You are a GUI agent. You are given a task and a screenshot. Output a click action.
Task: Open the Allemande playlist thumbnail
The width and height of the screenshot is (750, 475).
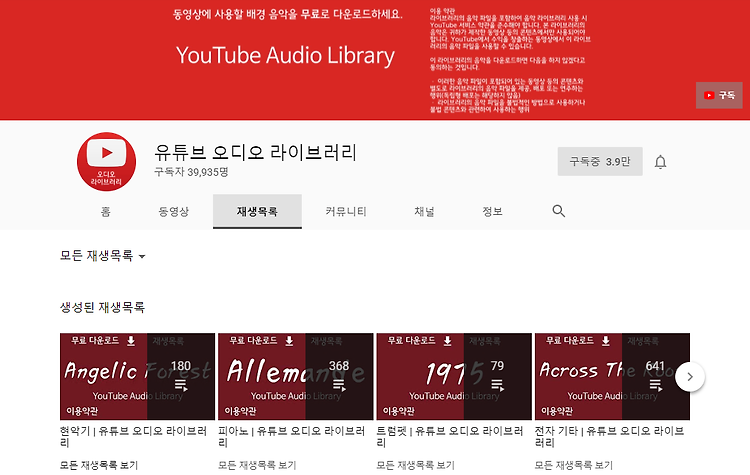pos(296,376)
